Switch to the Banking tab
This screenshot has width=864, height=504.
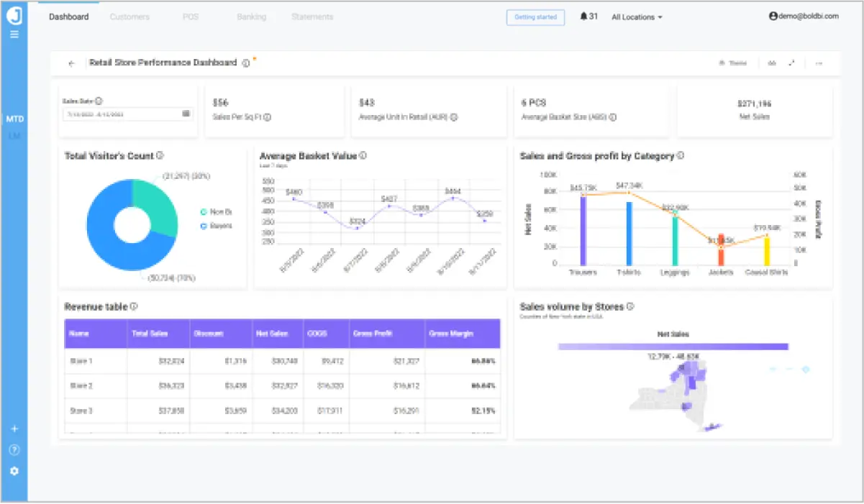tap(250, 17)
